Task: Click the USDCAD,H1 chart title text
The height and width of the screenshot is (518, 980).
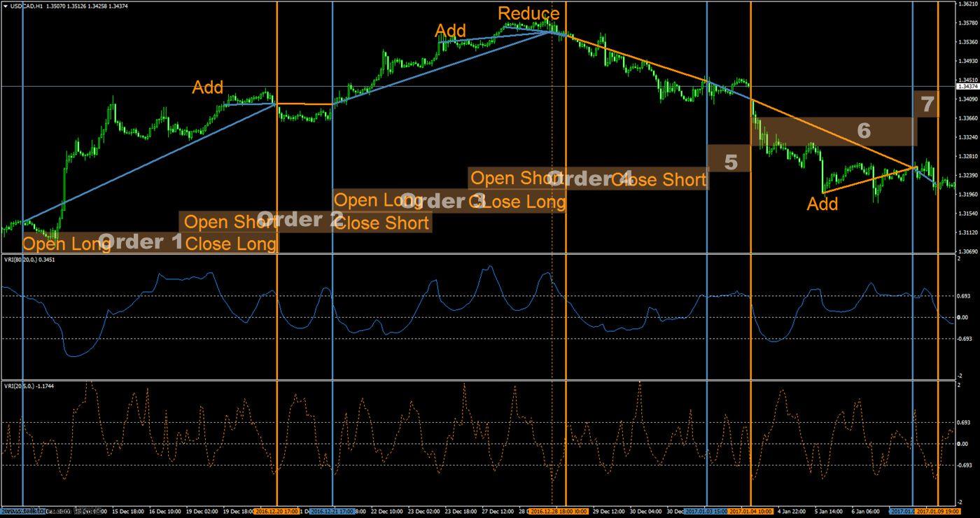Action: pyautogui.click(x=25, y=6)
